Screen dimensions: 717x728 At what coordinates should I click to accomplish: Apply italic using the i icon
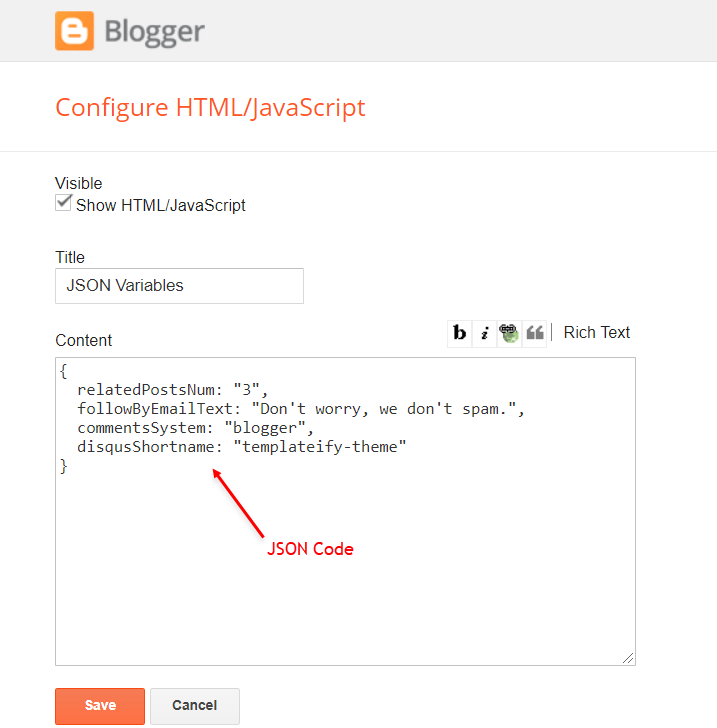pyautogui.click(x=484, y=333)
